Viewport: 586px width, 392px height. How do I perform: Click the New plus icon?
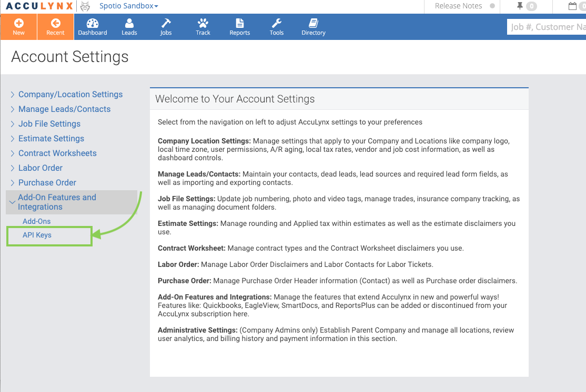tap(19, 23)
